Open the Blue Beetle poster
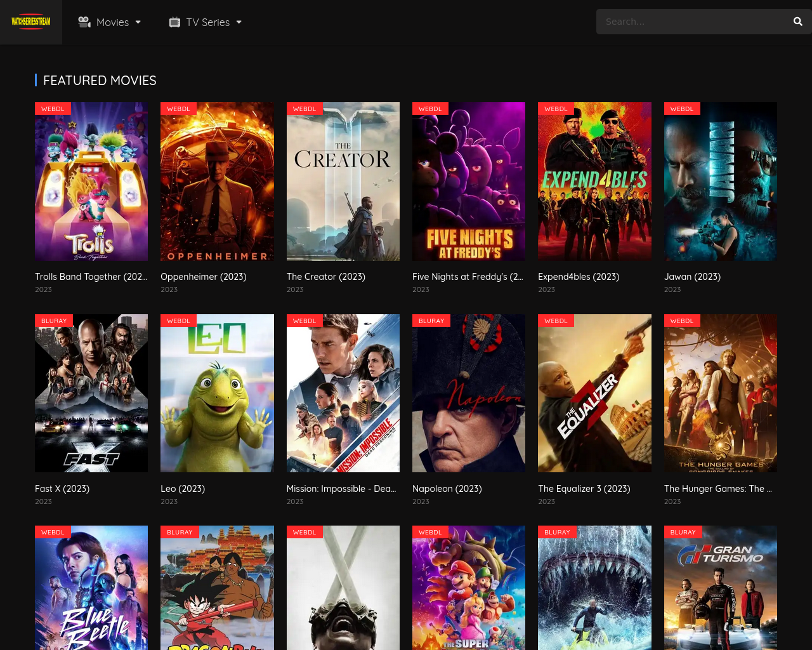This screenshot has width=812, height=650. [91, 588]
